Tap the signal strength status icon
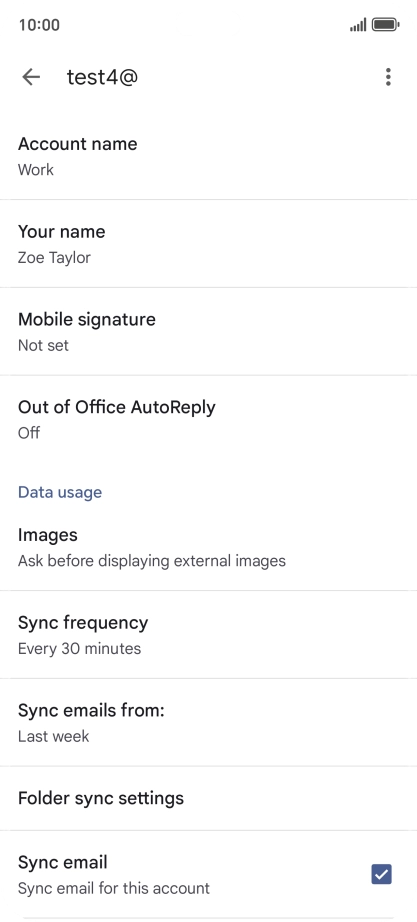 [x=358, y=25]
